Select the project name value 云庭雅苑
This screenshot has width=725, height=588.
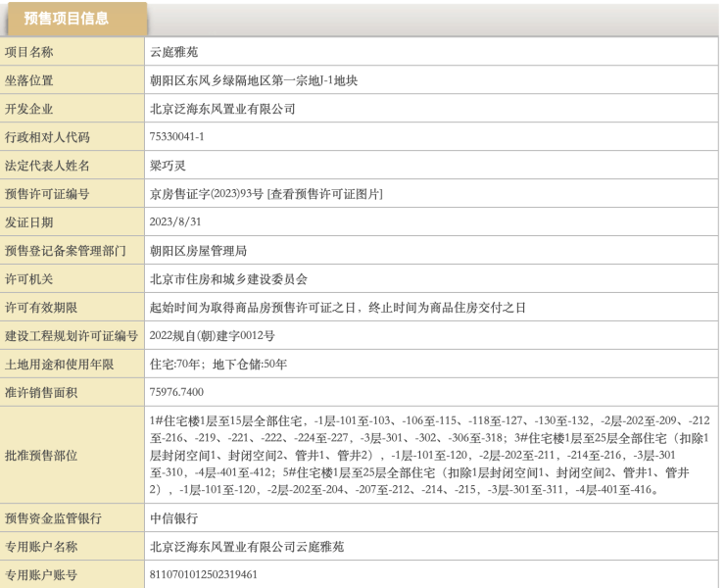173,52
